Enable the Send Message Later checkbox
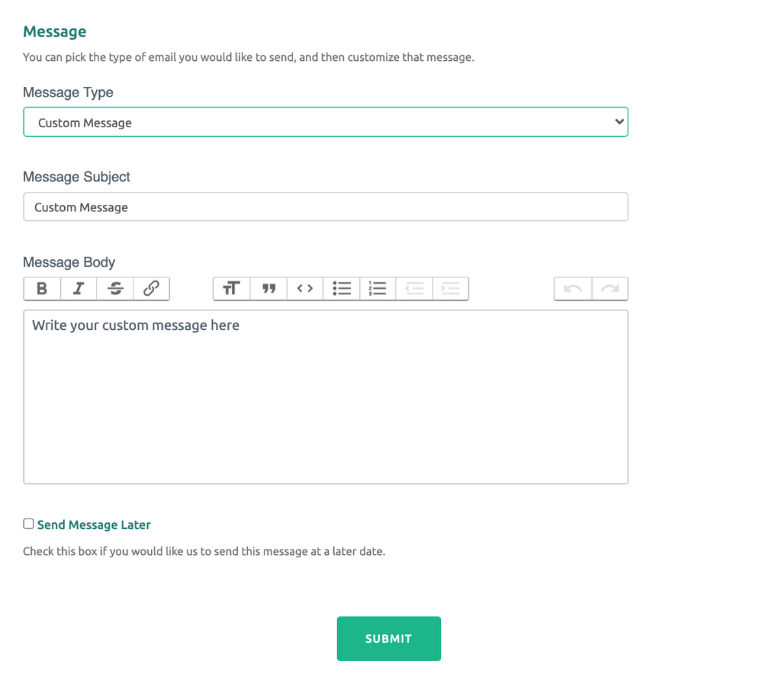Screen dimensions: 778x700 (29, 524)
